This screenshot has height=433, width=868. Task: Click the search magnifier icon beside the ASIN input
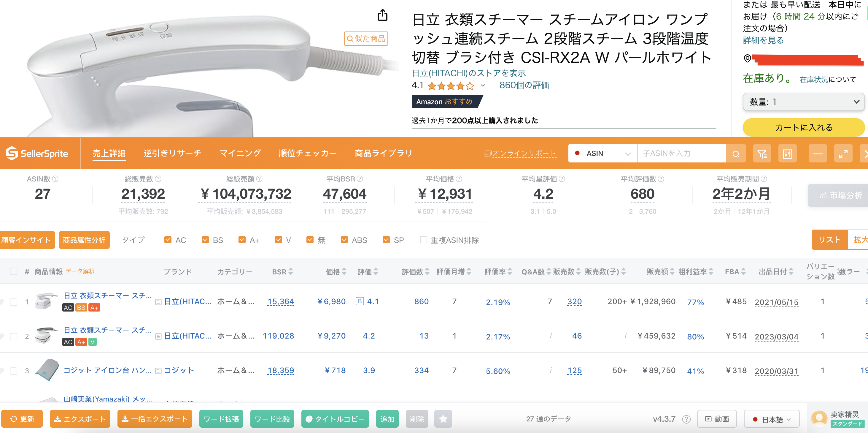point(736,154)
